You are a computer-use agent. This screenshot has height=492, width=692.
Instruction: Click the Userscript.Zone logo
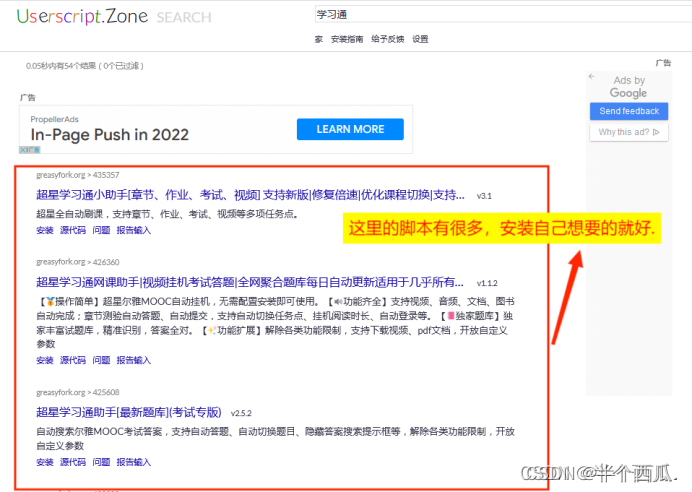click(82, 17)
